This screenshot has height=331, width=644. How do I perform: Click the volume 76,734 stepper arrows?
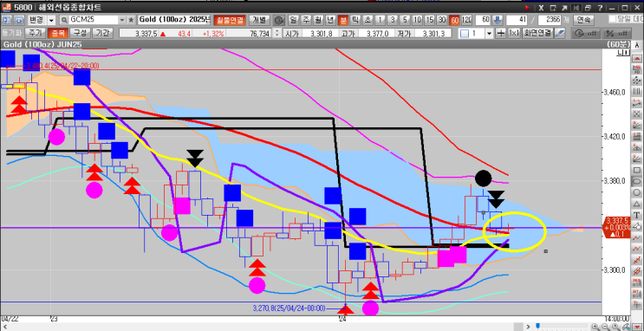click(277, 33)
